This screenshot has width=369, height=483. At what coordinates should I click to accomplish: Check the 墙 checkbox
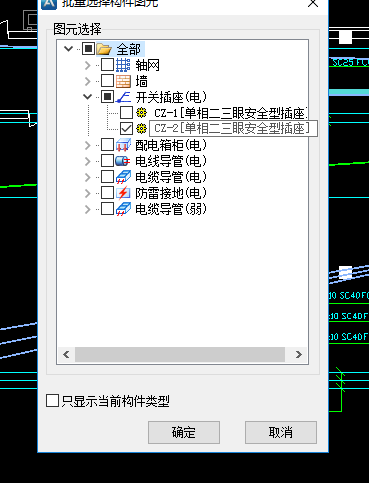pos(107,81)
